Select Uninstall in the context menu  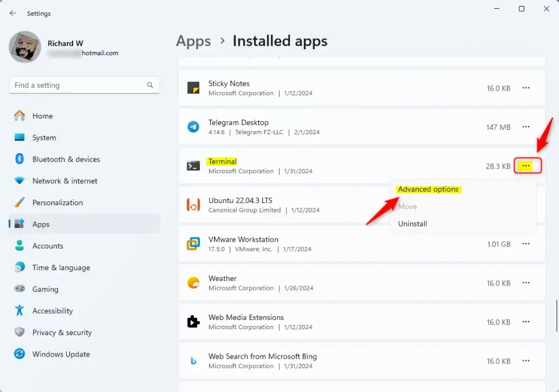coord(413,224)
